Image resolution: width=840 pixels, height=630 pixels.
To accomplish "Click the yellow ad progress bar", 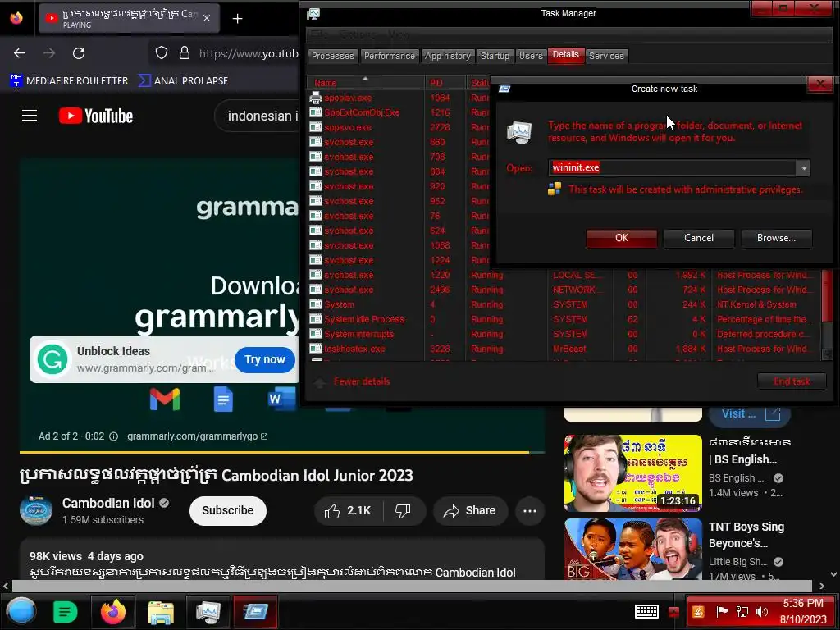I will tap(282, 453).
